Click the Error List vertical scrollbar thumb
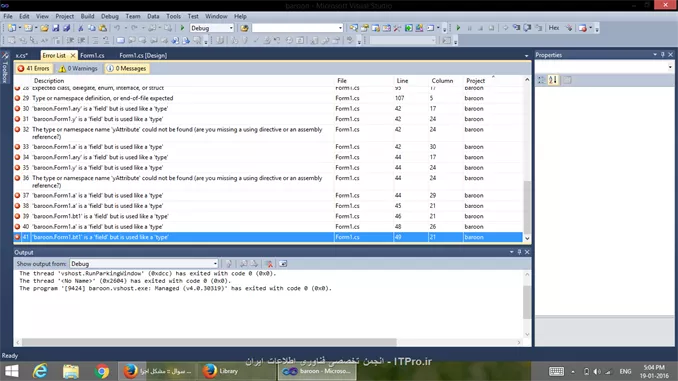The height and width of the screenshot is (381, 678). click(527, 207)
